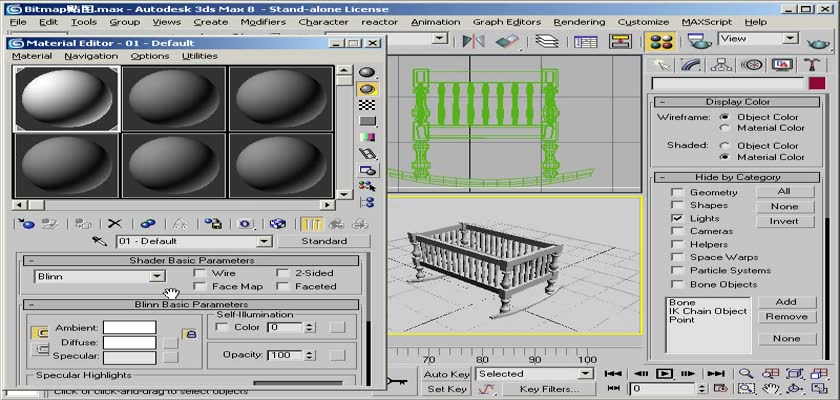840x400 pixels.
Task: Open Layer Manager icon
Action: click(x=546, y=41)
